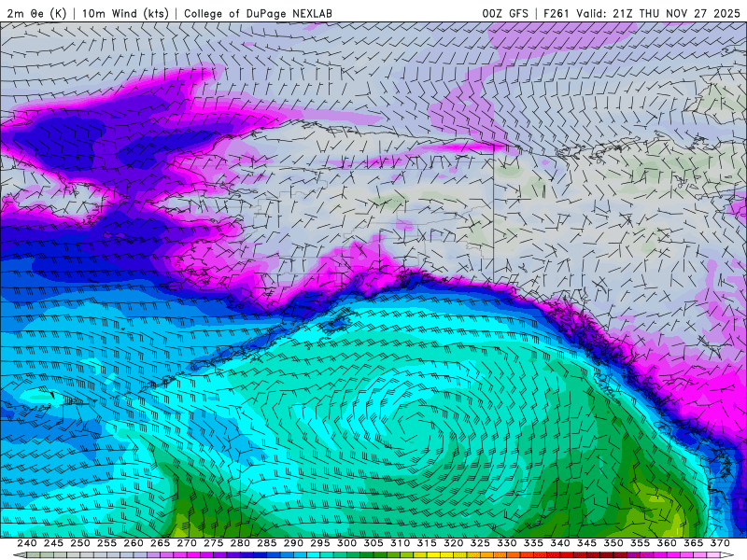Click the "College of DuPage NEXLAB" text
This screenshot has width=747, height=560.
(x=258, y=13)
